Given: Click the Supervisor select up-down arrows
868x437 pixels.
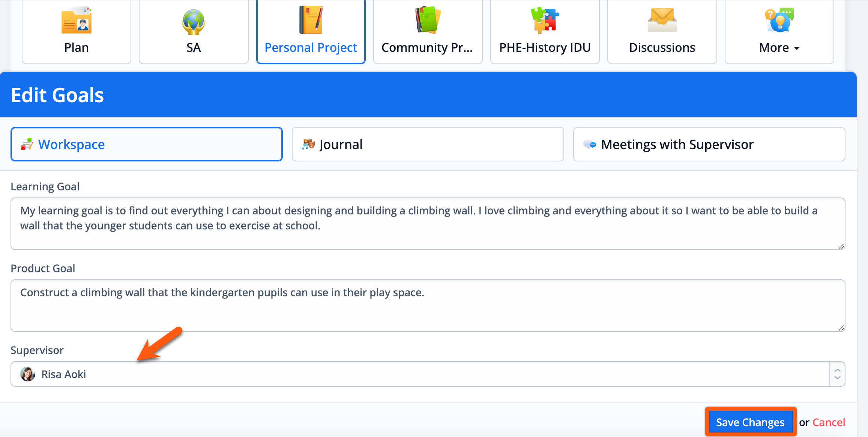Looking at the screenshot, I should [837, 374].
